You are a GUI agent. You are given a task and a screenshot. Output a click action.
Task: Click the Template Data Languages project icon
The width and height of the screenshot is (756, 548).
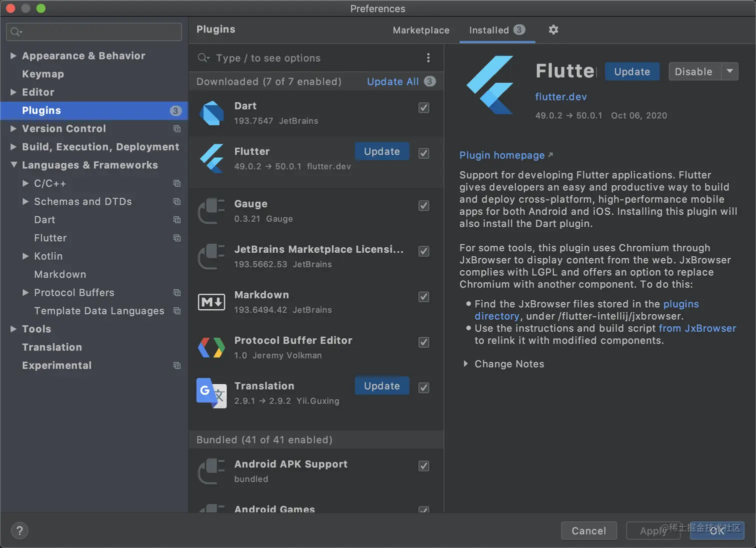coord(176,311)
